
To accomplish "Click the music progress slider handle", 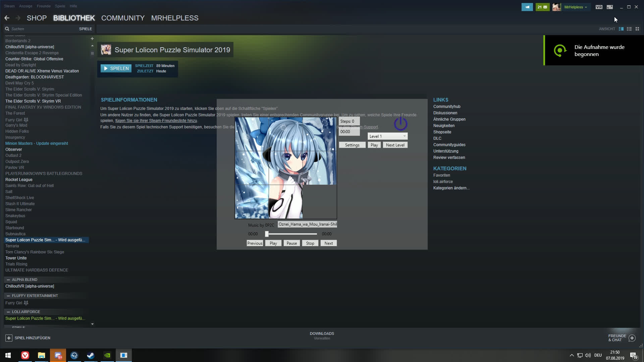I will tap(267, 234).
